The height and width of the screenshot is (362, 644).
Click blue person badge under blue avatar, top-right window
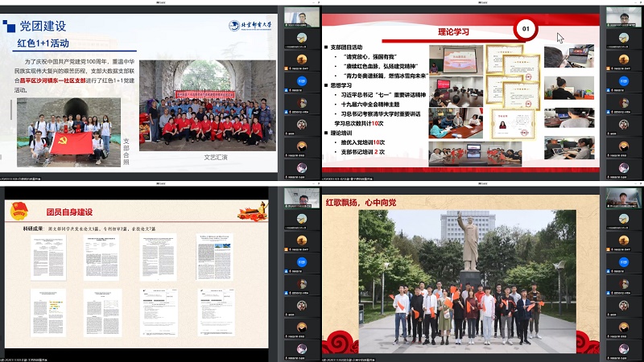(609, 90)
